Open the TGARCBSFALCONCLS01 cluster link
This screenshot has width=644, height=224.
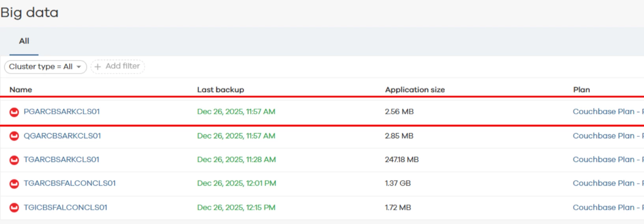69,183
